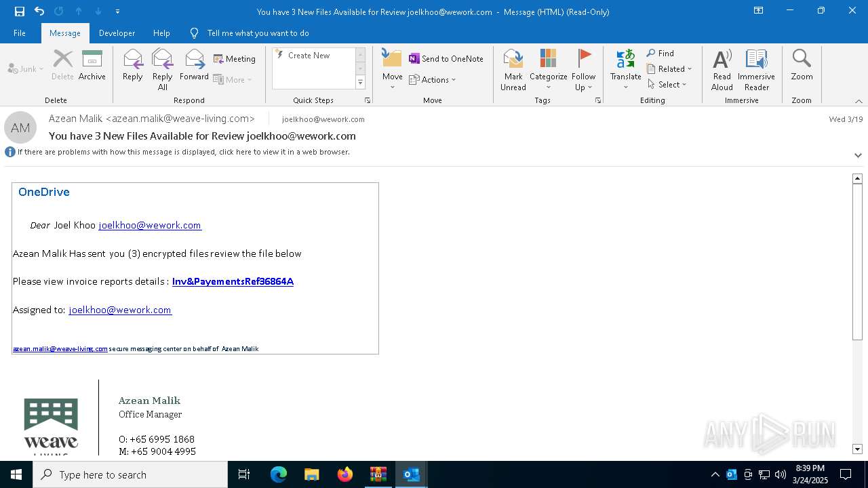Image resolution: width=868 pixels, height=488 pixels.
Task: Click Find in Editing group
Action: [660, 54]
